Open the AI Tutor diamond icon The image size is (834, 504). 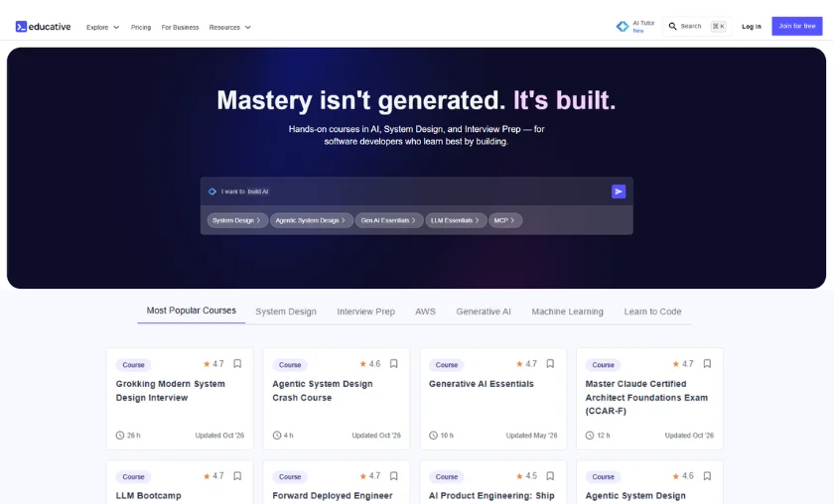pos(623,27)
